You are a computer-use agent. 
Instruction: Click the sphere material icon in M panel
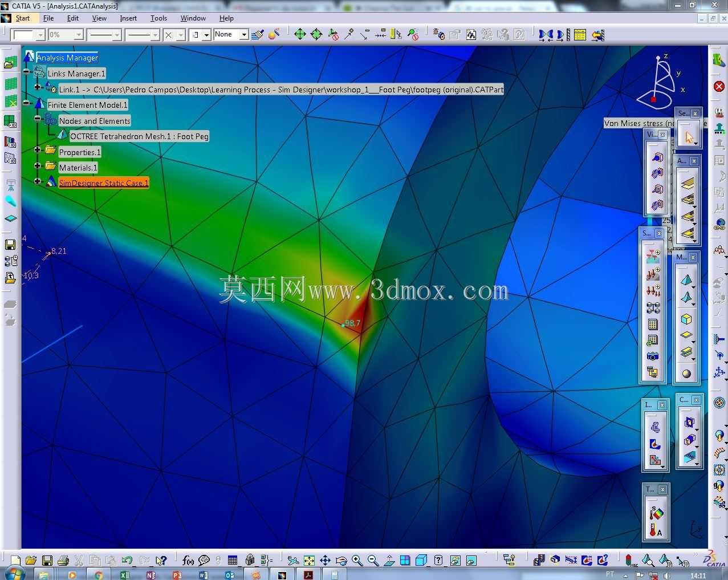click(x=686, y=374)
